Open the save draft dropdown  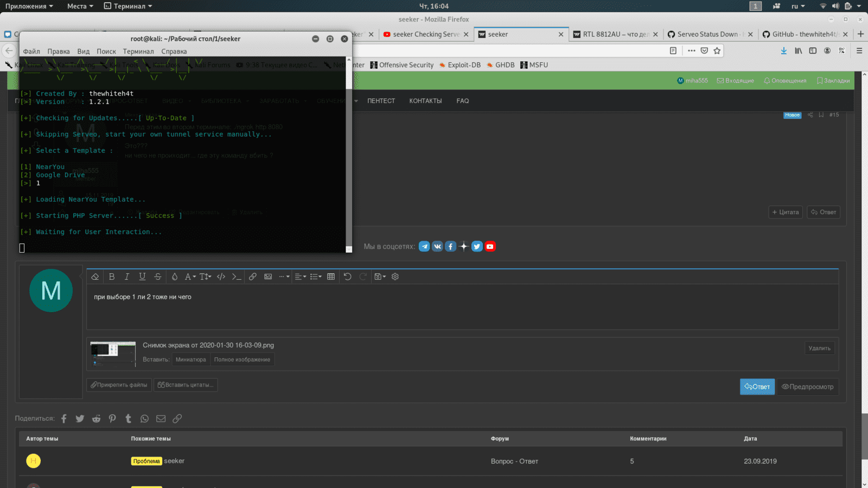pos(380,277)
